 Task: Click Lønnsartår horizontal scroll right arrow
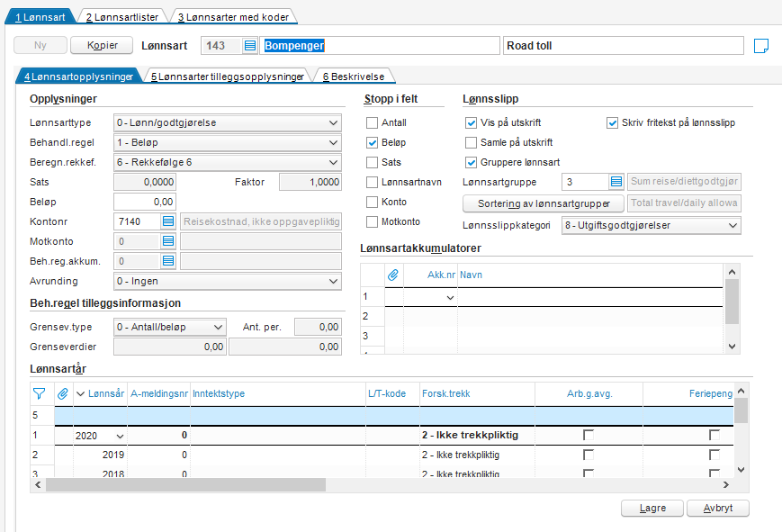[x=726, y=484]
